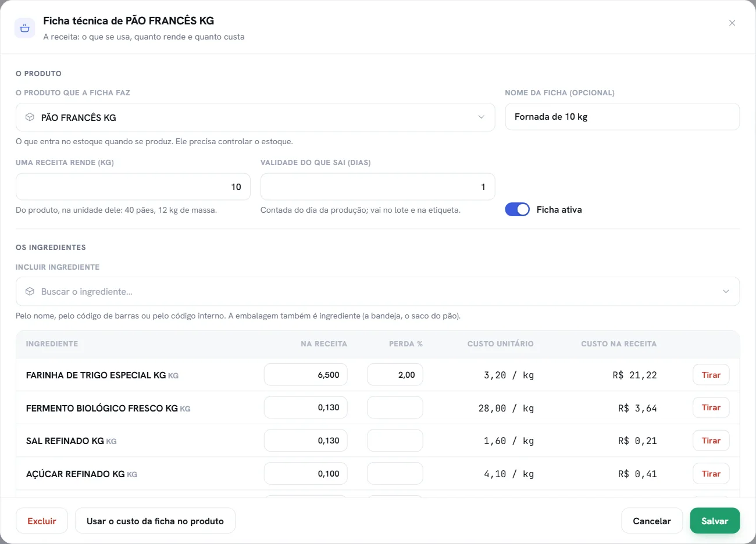
Task: Remove FERMENTO BIOLÓGICO with Tirar
Action: pyautogui.click(x=711, y=408)
